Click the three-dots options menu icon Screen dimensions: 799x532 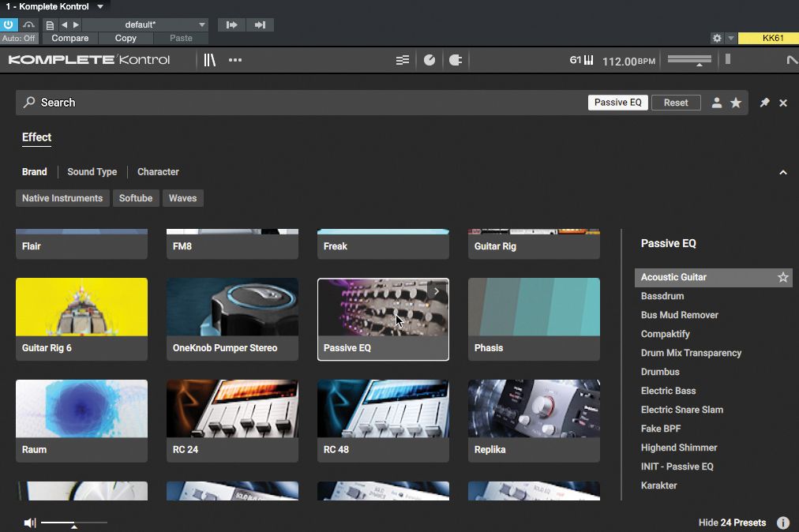[235, 60]
